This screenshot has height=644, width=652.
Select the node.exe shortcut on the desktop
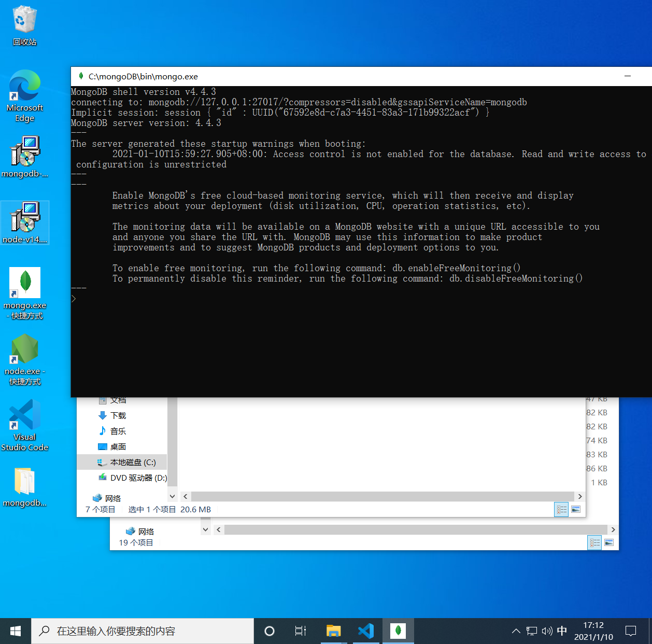click(24, 359)
